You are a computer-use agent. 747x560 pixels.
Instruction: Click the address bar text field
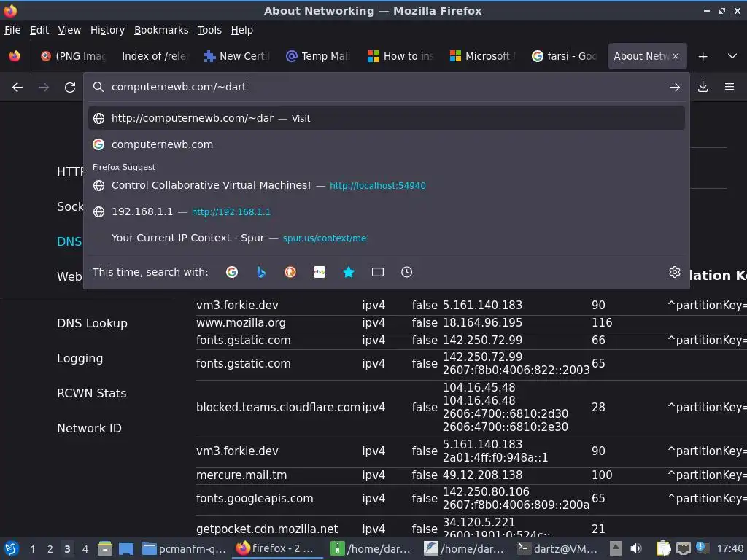[386, 87]
